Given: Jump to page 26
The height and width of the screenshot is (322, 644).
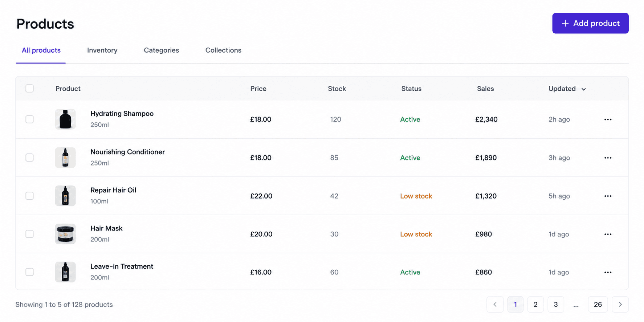Looking at the screenshot, I should pos(598,305).
